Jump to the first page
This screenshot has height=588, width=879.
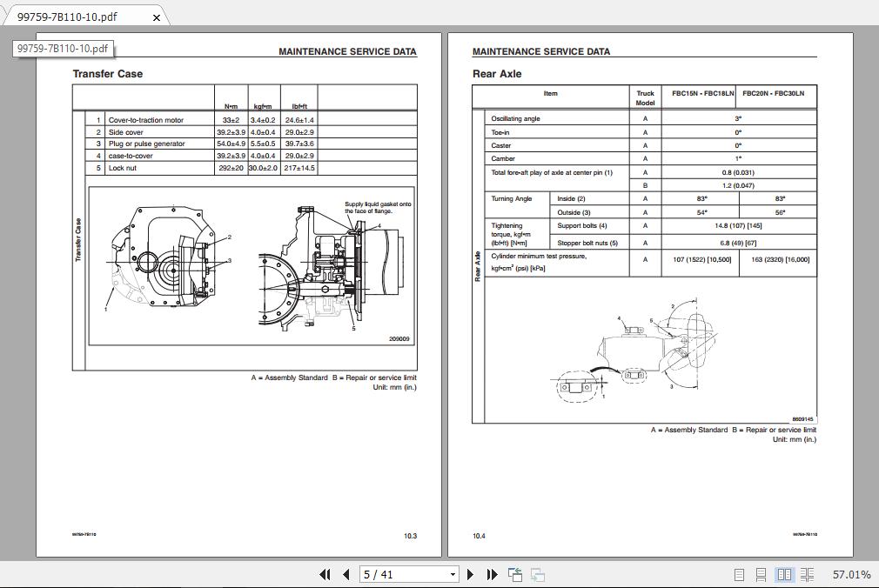pyautogui.click(x=325, y=574)
